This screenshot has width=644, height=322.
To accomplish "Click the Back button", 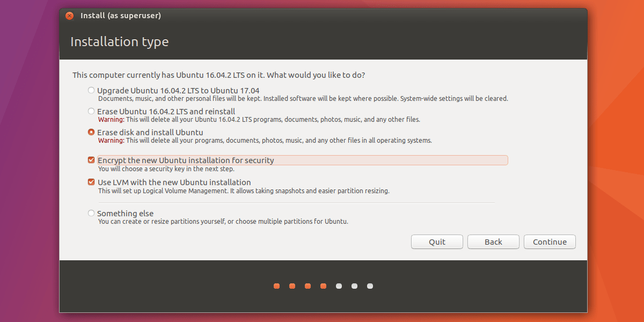I will (493, 241).
